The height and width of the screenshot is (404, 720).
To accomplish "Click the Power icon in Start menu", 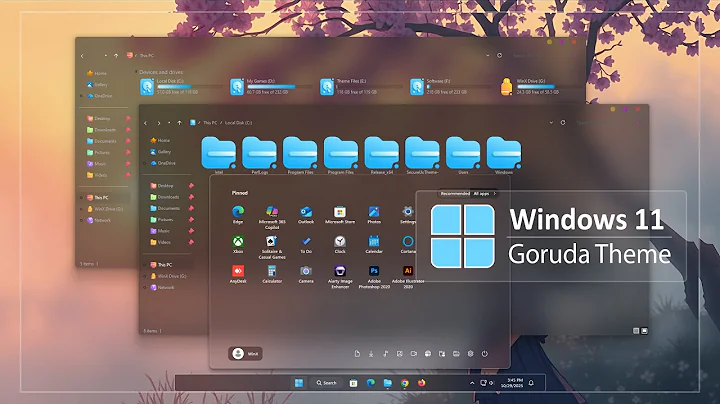I will click(484, 354).
